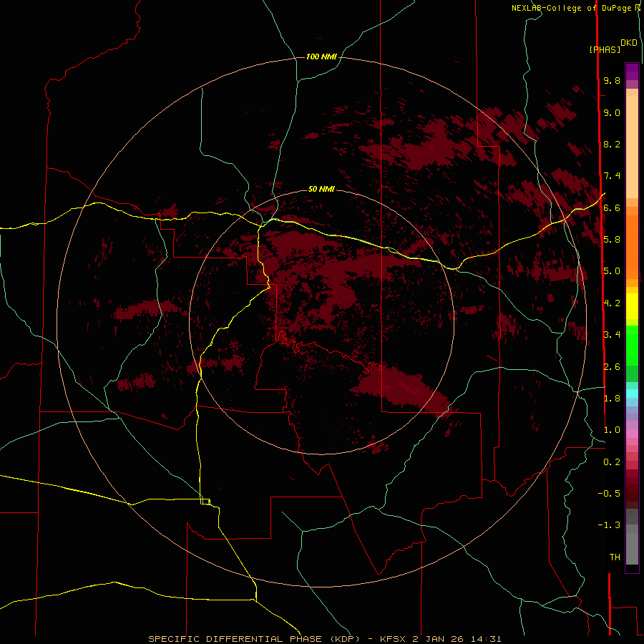The width and height of the screenshot is (644, 644).
Task: Click the [PHAS] label above color scale
Action: click(605, 49)
